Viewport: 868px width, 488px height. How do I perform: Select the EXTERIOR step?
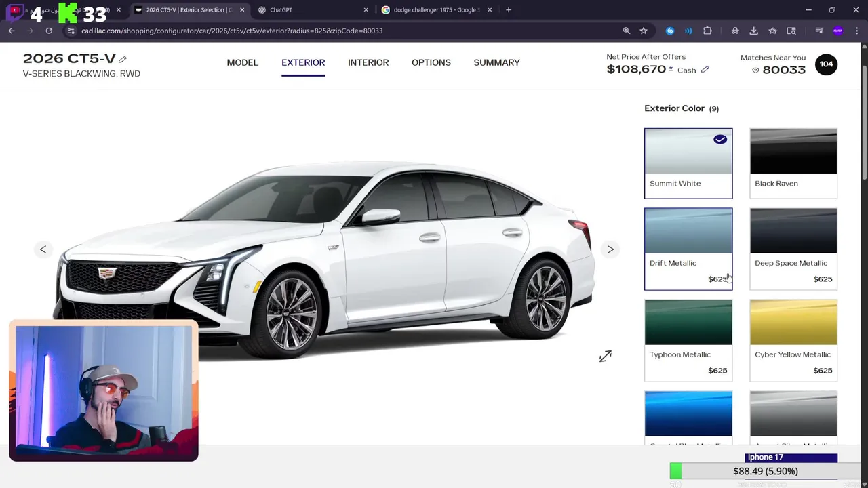pyautogui.click(x=303, y=62)
